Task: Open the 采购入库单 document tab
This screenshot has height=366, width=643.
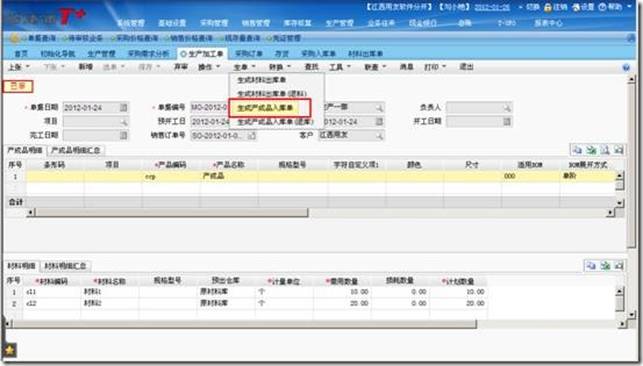Action: coord(318,54)
